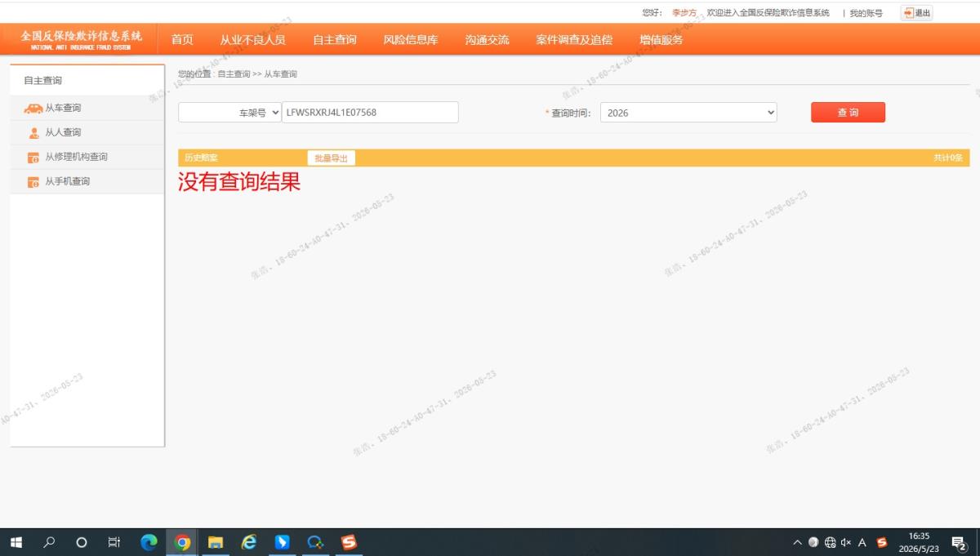Open Task View on the taskbar

point(114,542)
